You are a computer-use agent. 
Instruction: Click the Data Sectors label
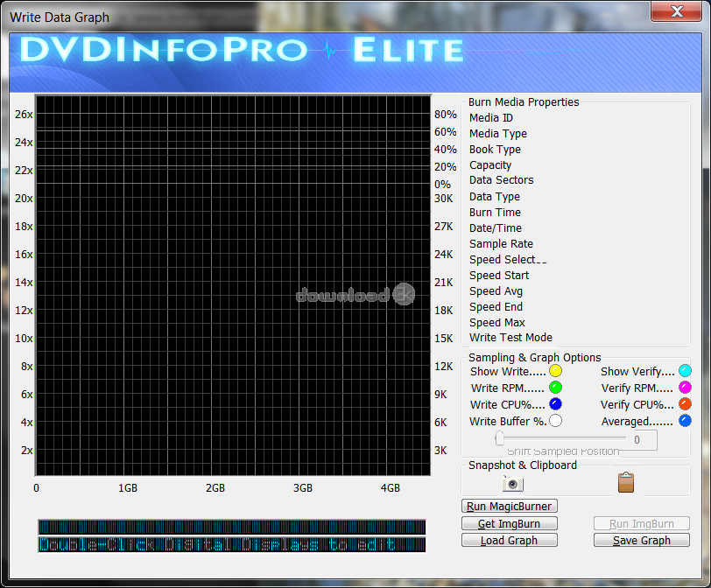[x=501, y=180]
